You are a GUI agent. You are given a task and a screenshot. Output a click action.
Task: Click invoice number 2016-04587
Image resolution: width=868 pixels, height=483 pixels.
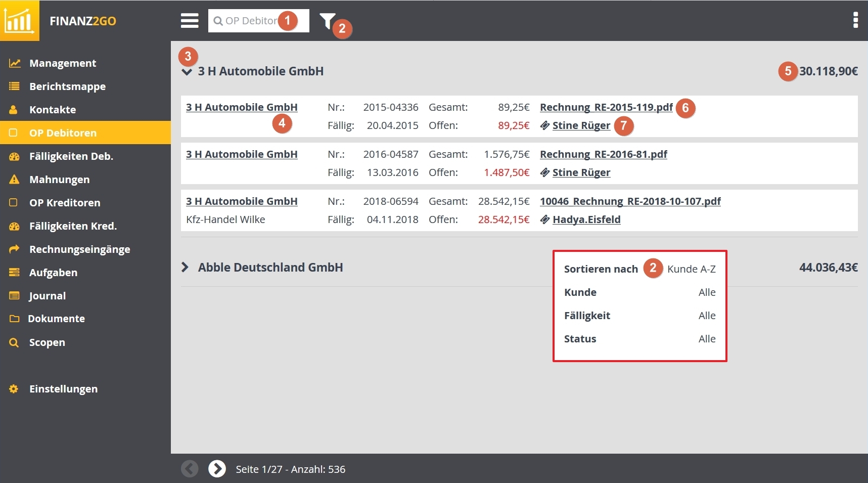[391, 154]
